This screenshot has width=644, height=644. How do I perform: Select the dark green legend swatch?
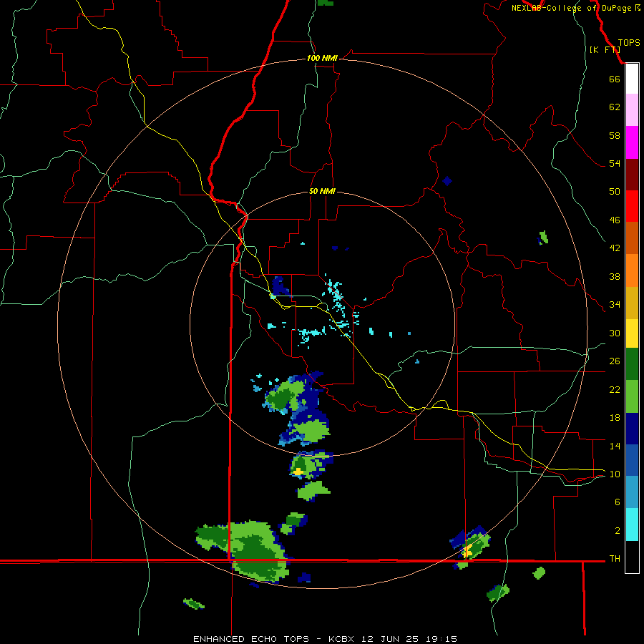click(x=632, y=364)
